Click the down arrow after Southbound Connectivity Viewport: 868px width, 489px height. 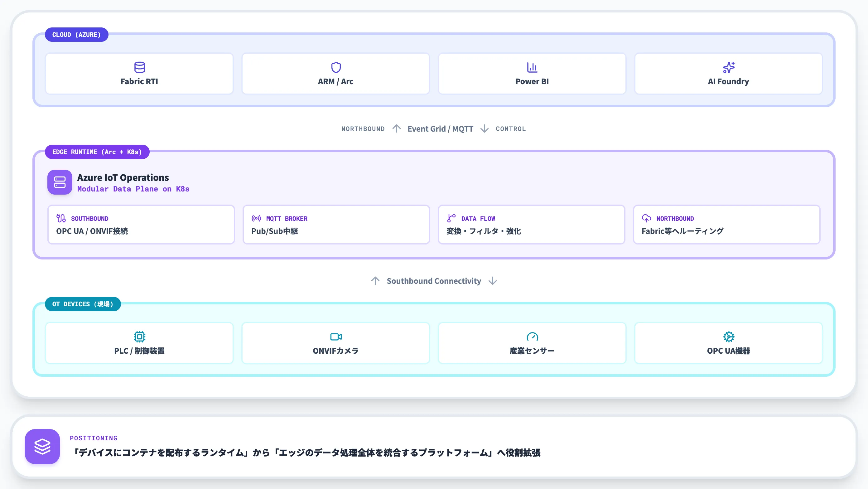pos(492,281)
